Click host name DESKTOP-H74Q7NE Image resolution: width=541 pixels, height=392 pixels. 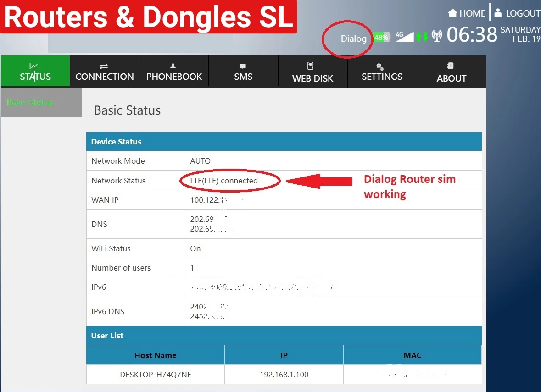coord(156,375)
